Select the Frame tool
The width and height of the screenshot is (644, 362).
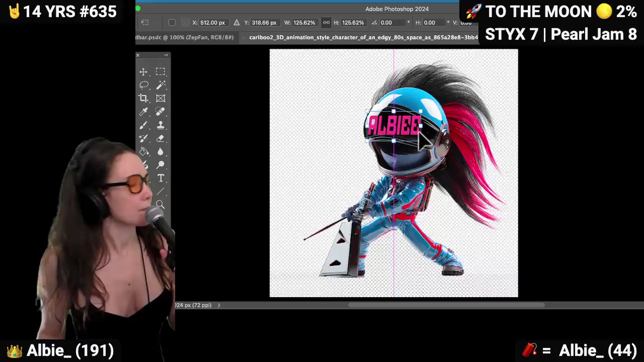[x=160, y=98]
